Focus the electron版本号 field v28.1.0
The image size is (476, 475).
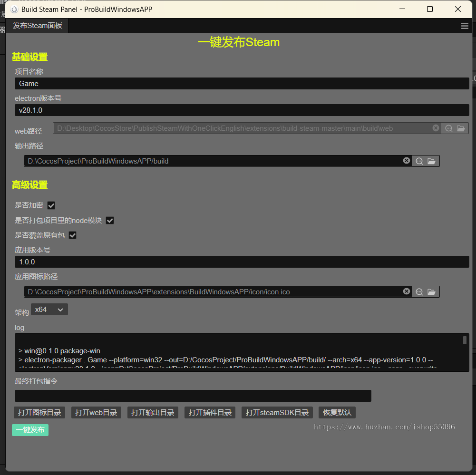point(242,110)
